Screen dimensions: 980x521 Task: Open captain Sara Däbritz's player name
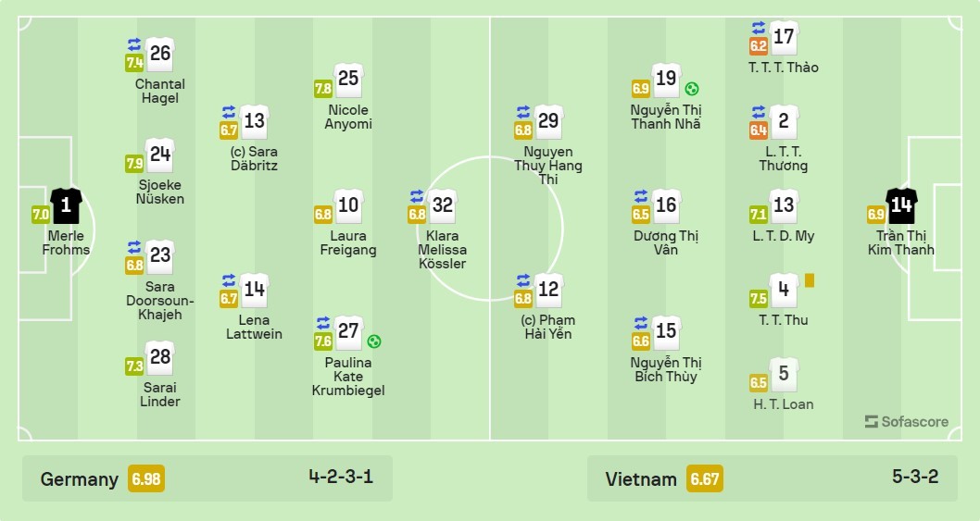[254, 158]
